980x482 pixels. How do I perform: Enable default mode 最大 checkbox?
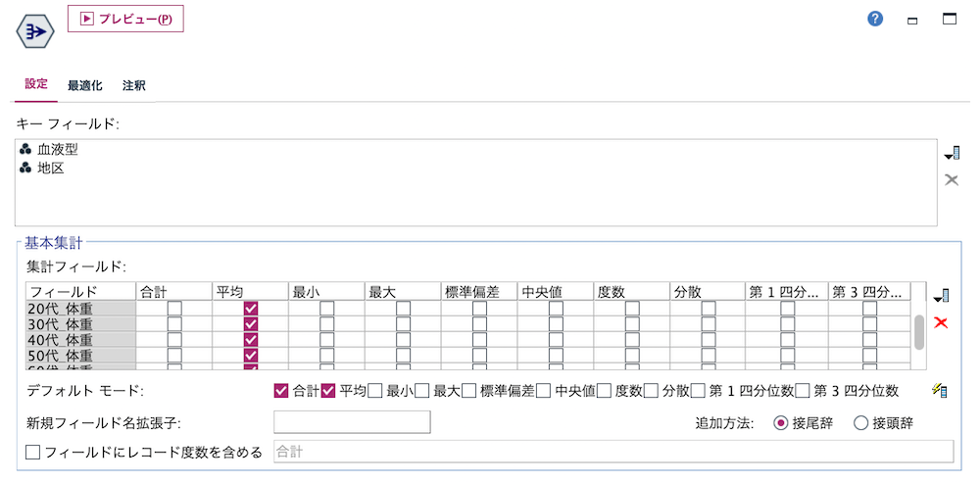point(421,391)
